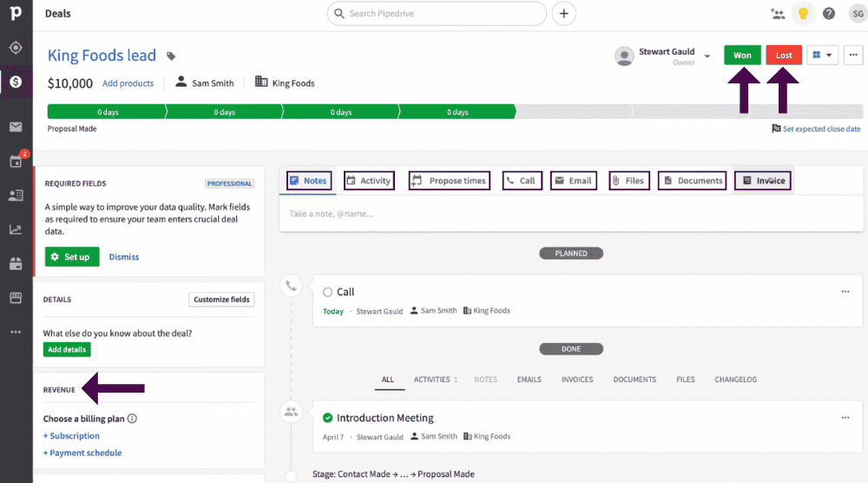Click the $10,000 deal value
Screen dimensions: 868x483
[x=69, y=83]
